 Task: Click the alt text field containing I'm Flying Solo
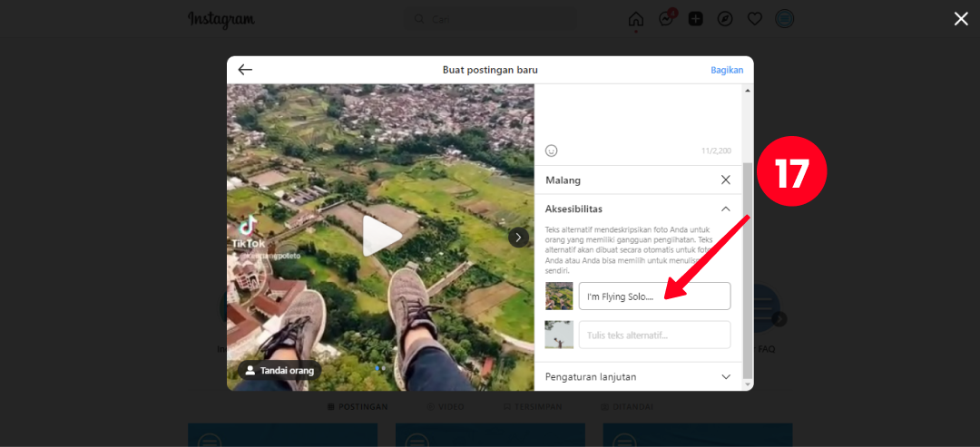654,296
